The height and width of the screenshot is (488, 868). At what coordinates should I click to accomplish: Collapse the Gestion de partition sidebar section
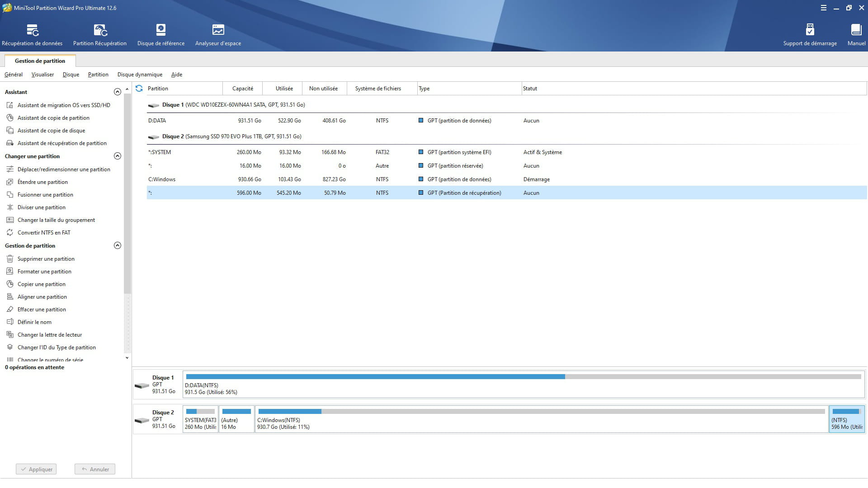coord(118,246)
